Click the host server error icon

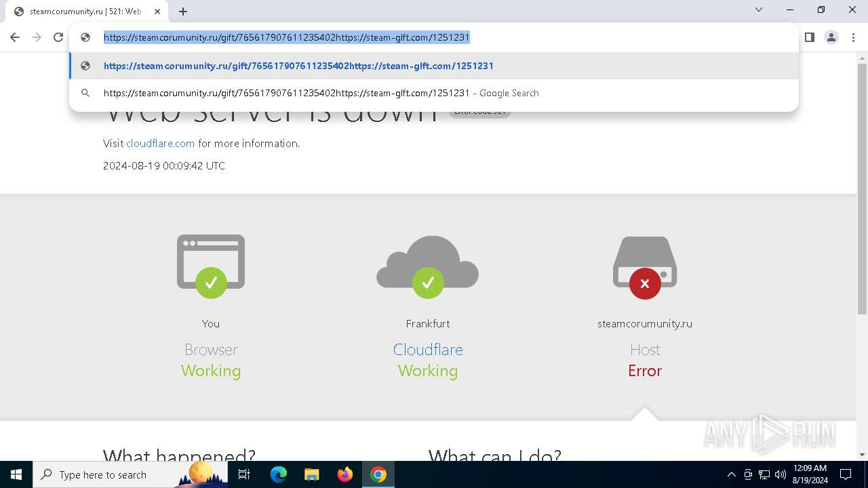point(645,267)
